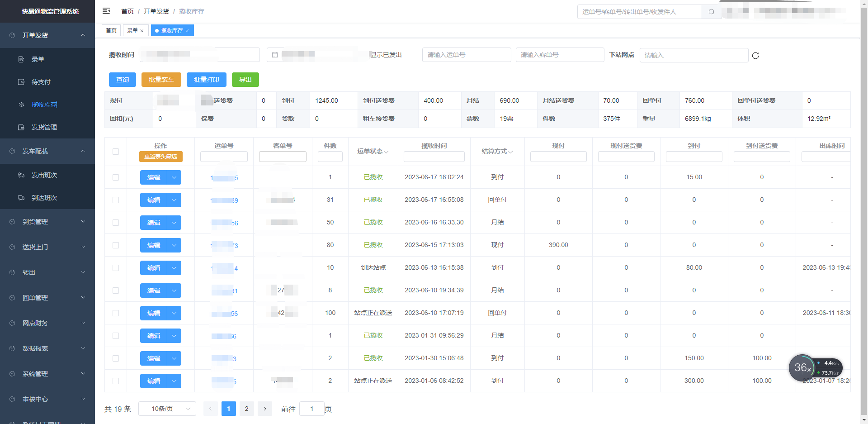
Task: Close the 揽收库存 tab with its x
Action: (x=187, y=31)
